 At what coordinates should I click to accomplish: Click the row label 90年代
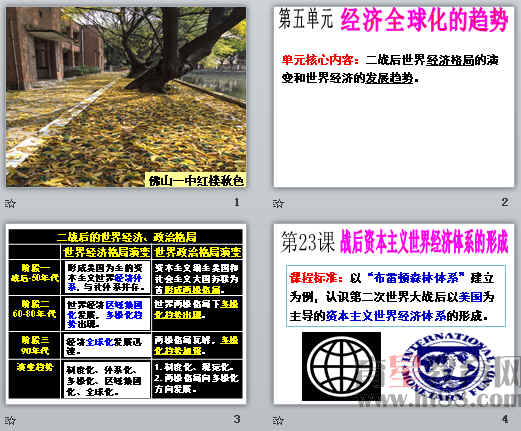pyautogui.click(x=35, y=351)
